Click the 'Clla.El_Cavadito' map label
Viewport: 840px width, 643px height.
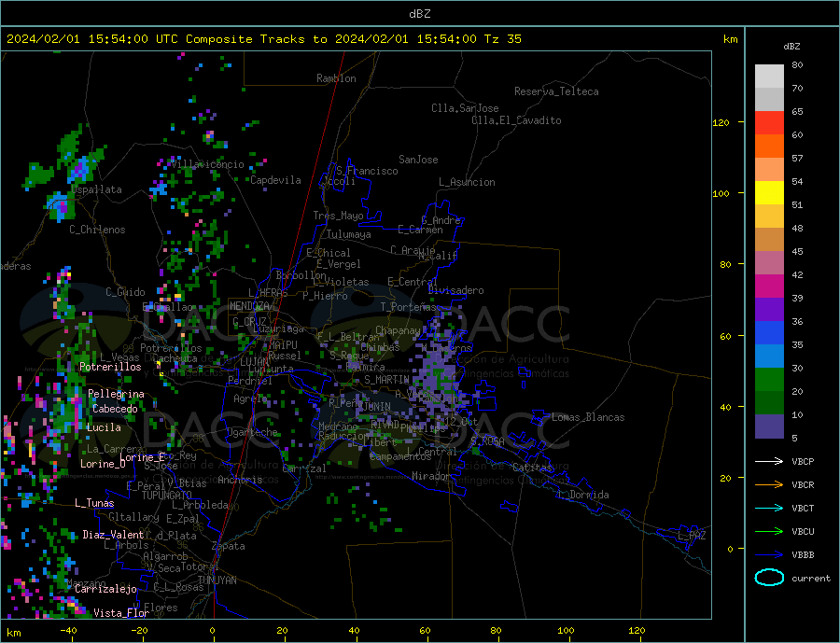click(x=516, y=120)
